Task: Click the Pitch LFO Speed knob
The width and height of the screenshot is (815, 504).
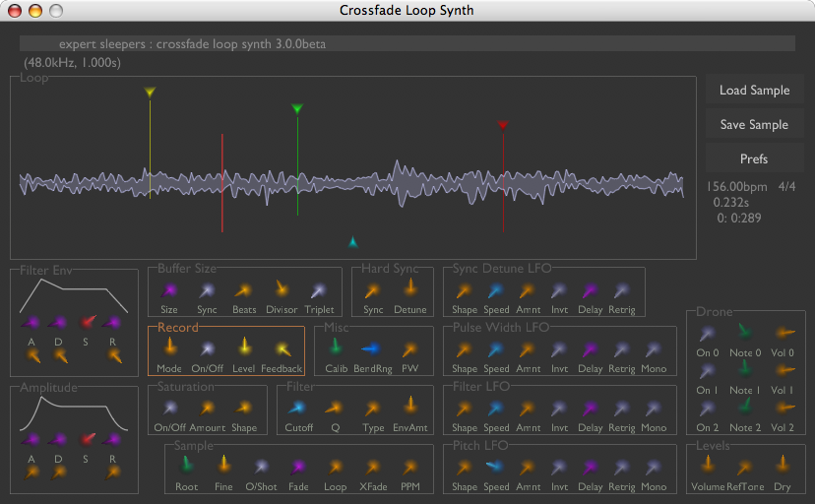Action: click(494, 466)
